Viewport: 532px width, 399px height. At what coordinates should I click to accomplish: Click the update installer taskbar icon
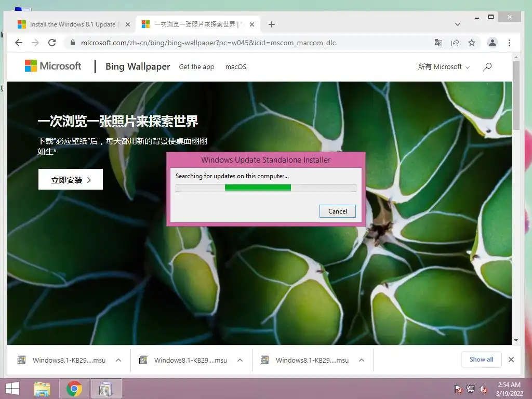[x=106, y=389]
